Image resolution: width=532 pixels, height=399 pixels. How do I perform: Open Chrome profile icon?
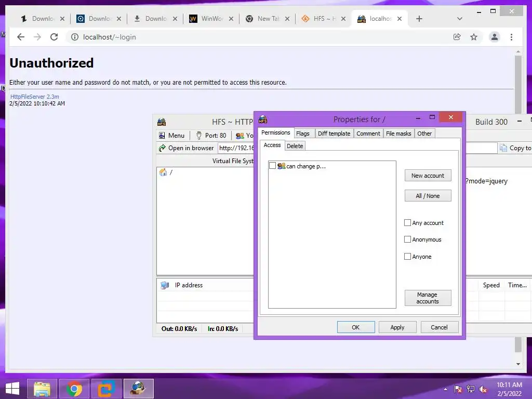495,37
